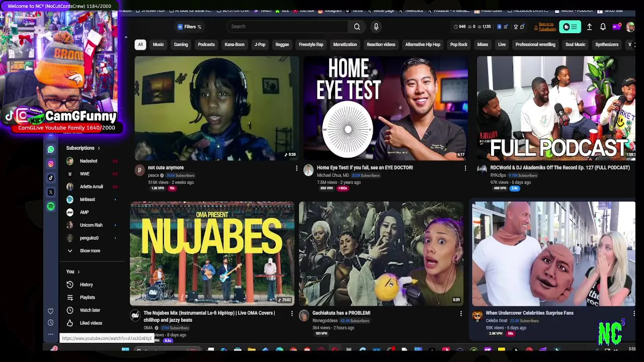Open the Filters button
Image resolution: width=644 pixels, height=362 pixels.
(x=190, y=27)
